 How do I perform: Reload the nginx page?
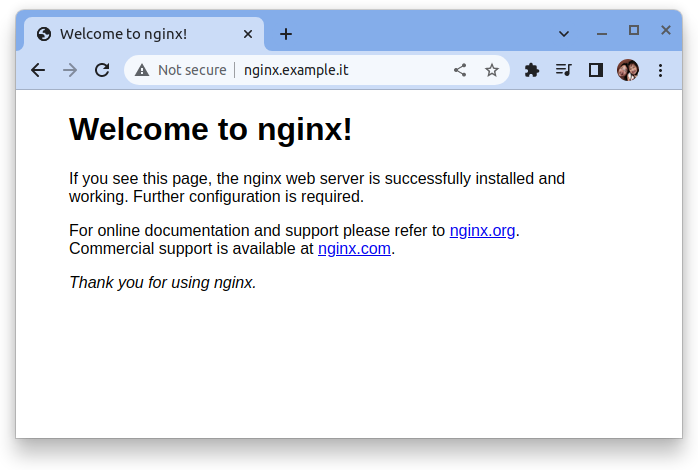pyautogui.click(x=101, y=70)
